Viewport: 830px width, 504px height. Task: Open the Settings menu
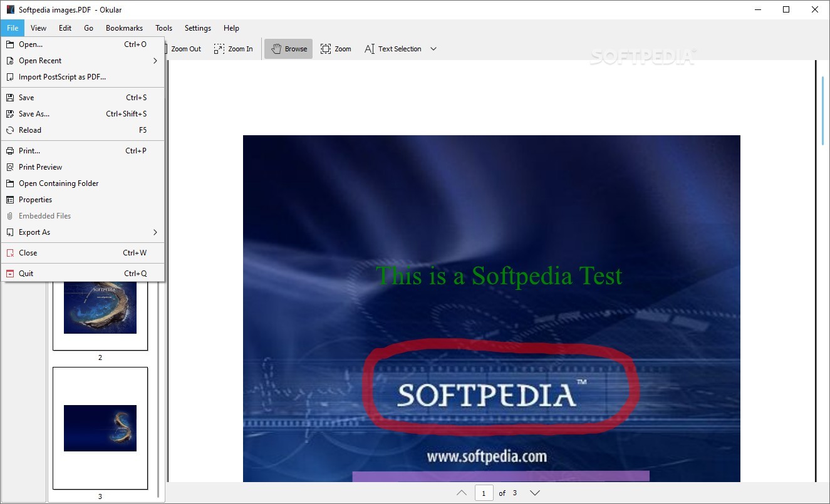(x=198, y=28)
